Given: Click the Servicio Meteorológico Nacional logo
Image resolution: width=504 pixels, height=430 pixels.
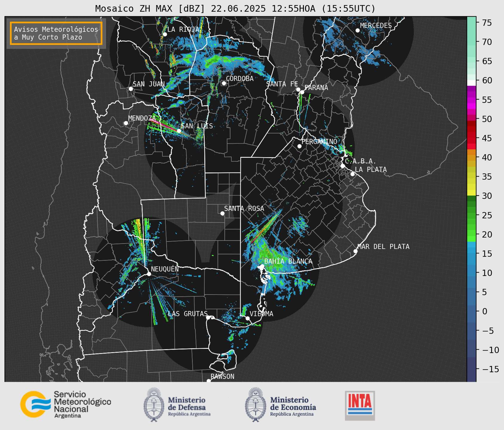Looking at the screenshot, I should pyautogui.click(x=65, y=404).
